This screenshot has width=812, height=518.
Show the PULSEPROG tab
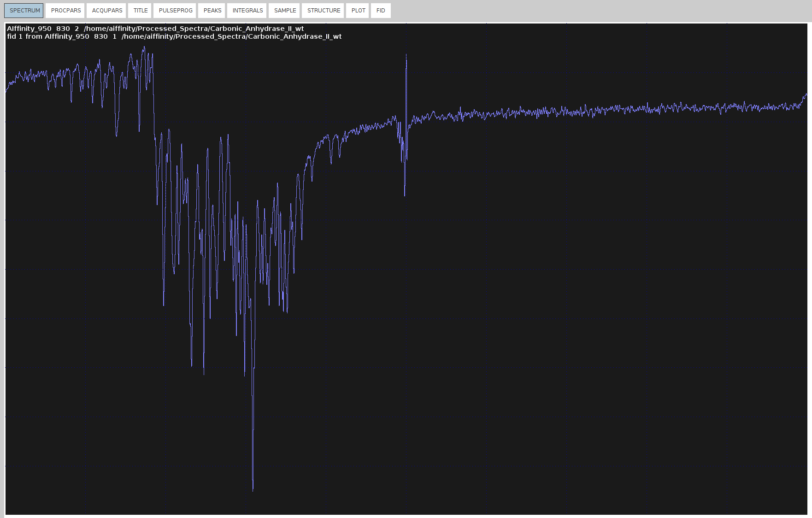tap(176, 11)
